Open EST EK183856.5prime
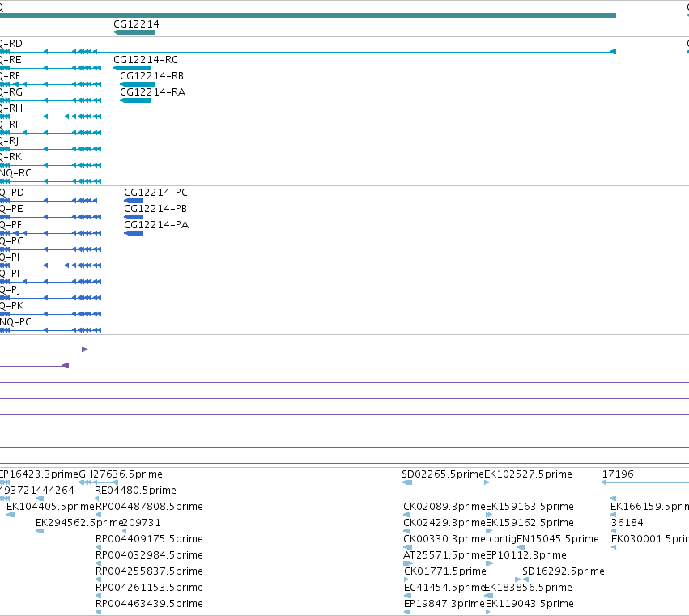This screenshot has width=689, height=616. tap(528, 588)
